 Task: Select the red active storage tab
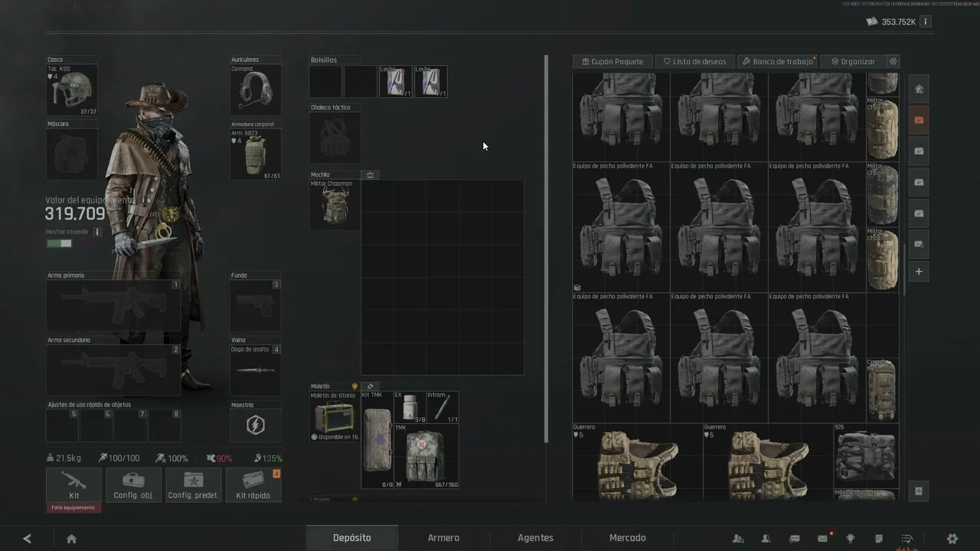point(919,120)
